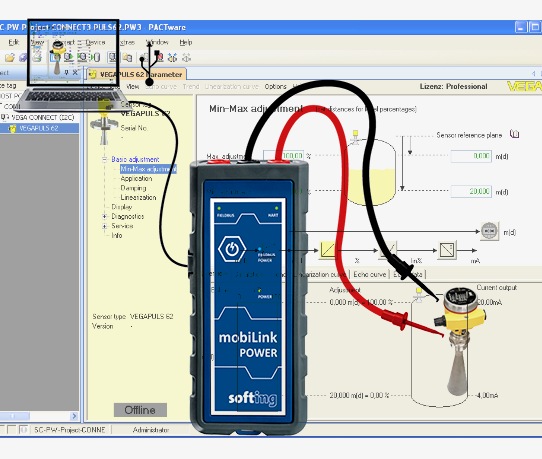Click the project panel horizontal scrollbar thumb

tap(15, 415)
